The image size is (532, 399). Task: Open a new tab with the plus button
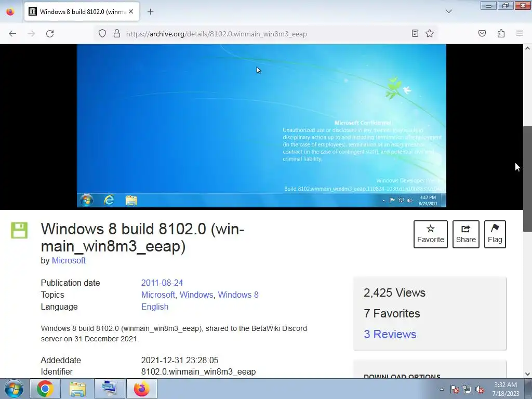click(x=150, y=12)
